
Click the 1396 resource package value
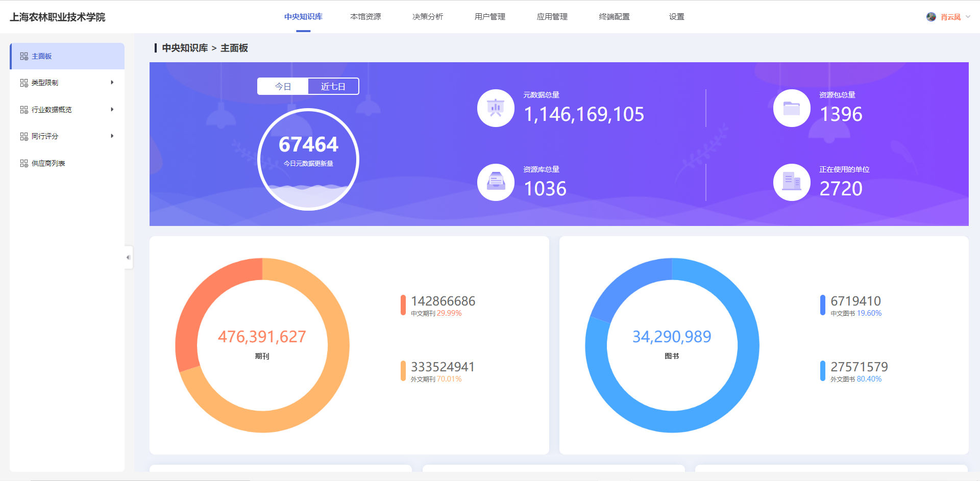pos(841,114)
